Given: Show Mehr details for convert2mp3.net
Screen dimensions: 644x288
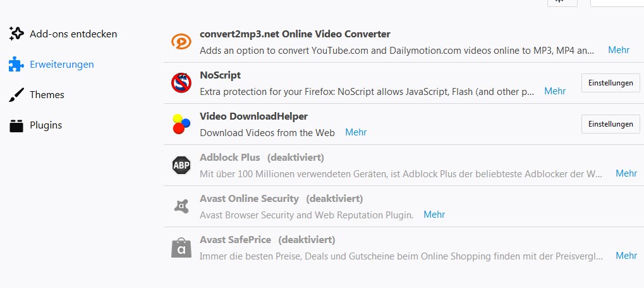Looking at the screenshot, I should 619,50.
